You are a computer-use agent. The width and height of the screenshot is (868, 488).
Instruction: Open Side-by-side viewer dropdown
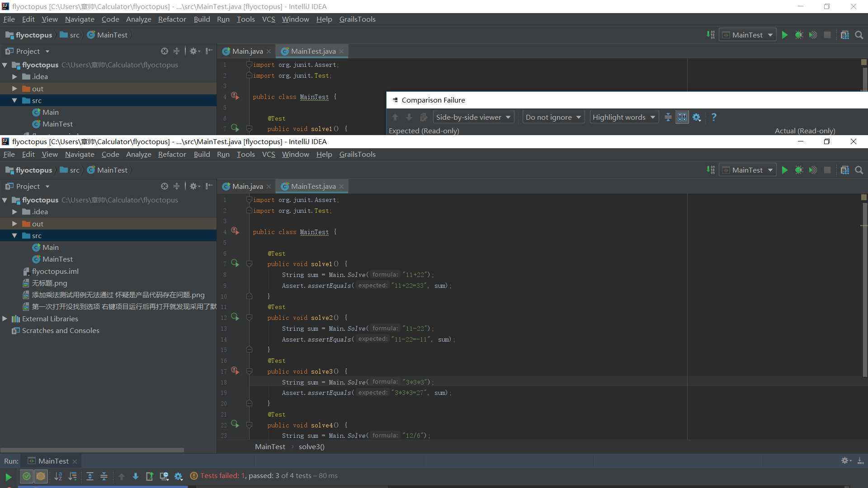(473, 117)
